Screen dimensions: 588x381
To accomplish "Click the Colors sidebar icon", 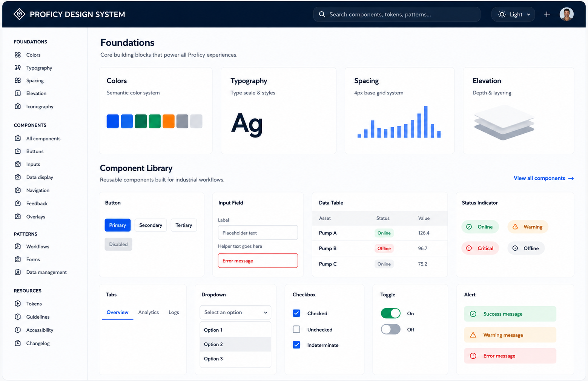I will [x=18, y=55].
